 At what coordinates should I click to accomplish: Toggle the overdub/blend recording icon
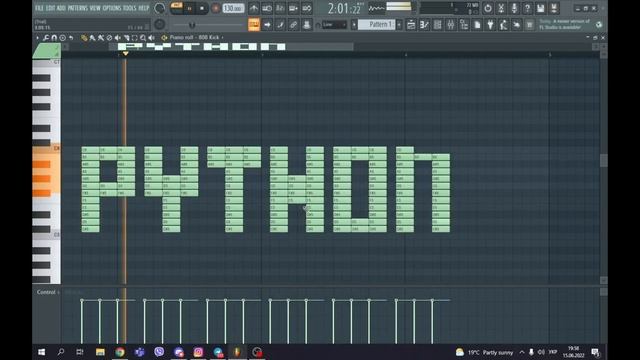tap(293, 8)
